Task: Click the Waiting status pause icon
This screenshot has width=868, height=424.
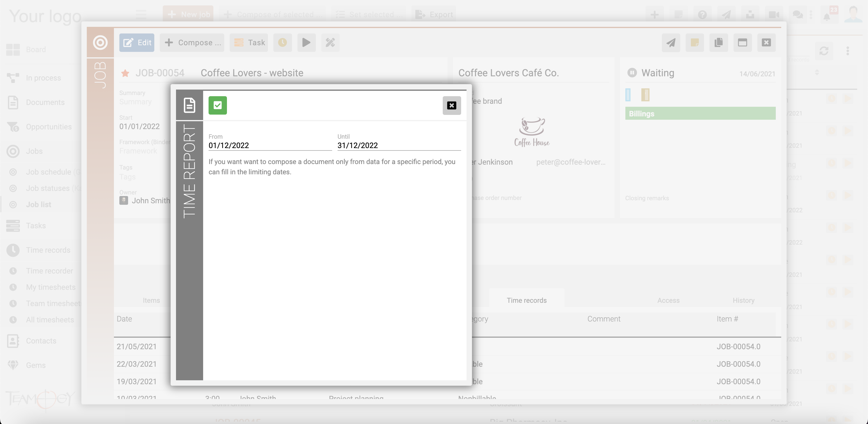Action: (x=632, y=73)
